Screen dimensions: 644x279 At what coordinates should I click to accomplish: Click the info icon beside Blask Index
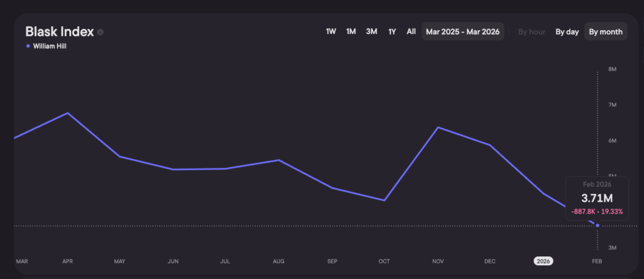[x=101, y=32]
